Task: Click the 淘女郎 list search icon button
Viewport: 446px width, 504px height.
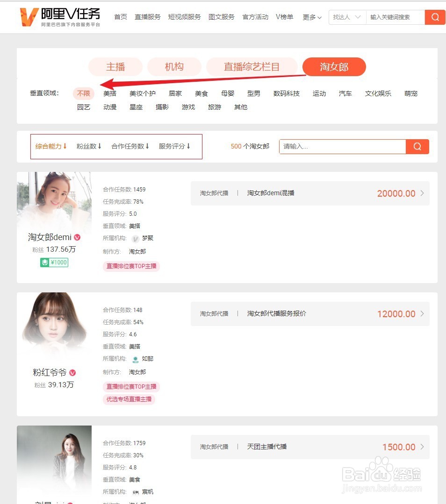Action: tap(417, 147)
